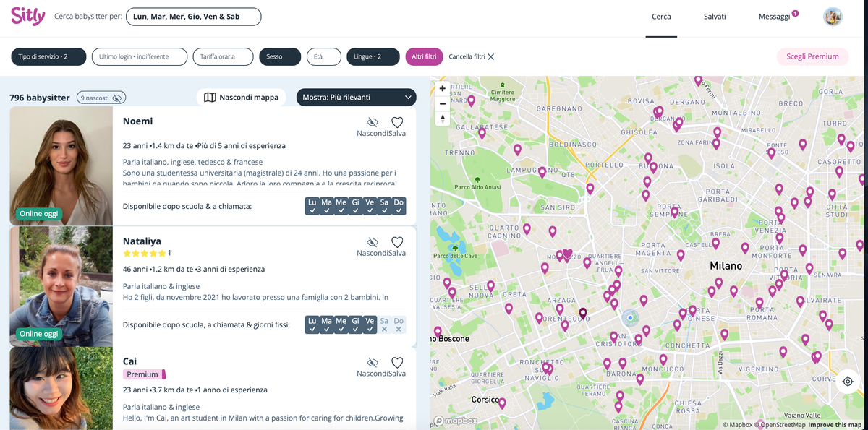Switch to the Salvati tab
Image resolution: width=868 pixels, height=430 pixels.
click(x=715, y=17)
